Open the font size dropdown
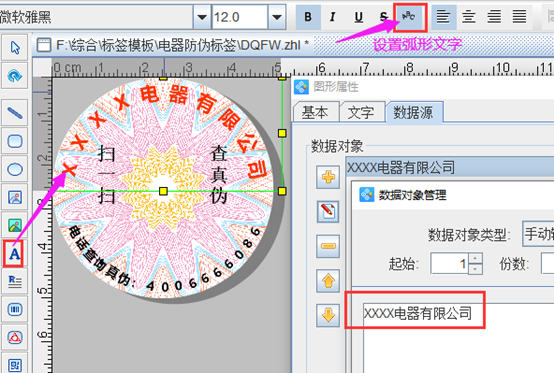 (277, 17)
